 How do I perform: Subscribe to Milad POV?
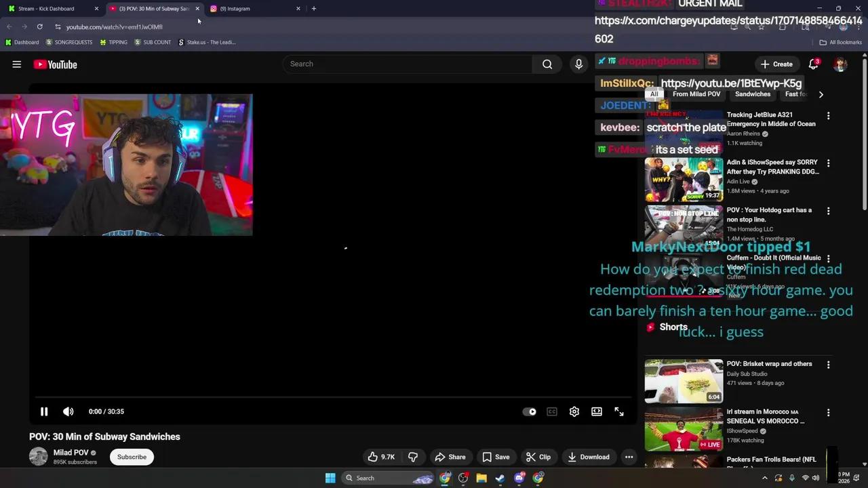[x=132, y=457]
